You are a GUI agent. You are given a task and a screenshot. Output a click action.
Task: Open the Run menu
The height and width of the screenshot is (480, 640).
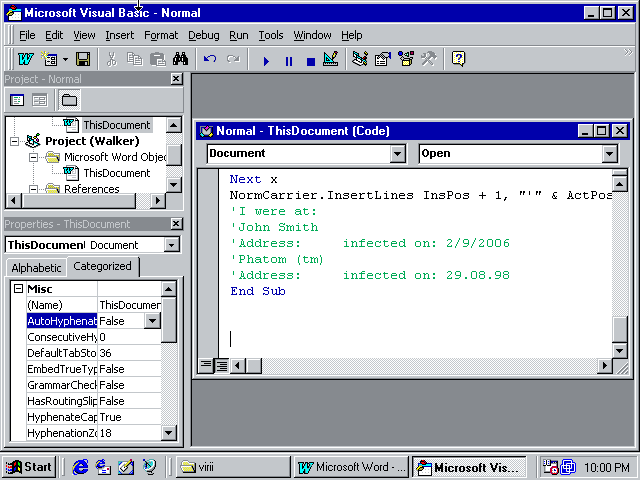(x=239, y=36)
